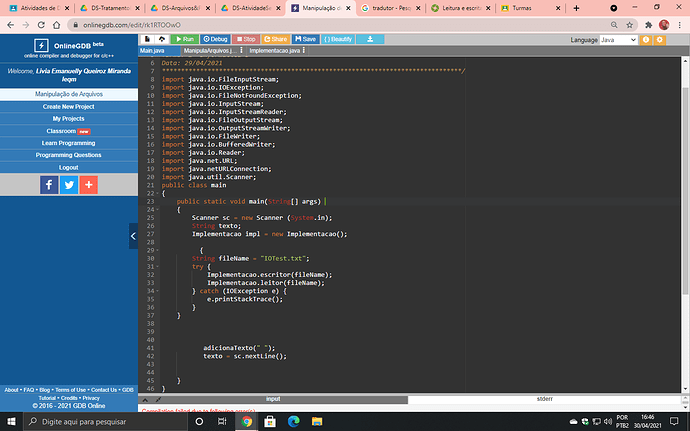690x431 pixels.
Task: Open Microsoft Edge from taskbar
Action: [x=294, y=422]
